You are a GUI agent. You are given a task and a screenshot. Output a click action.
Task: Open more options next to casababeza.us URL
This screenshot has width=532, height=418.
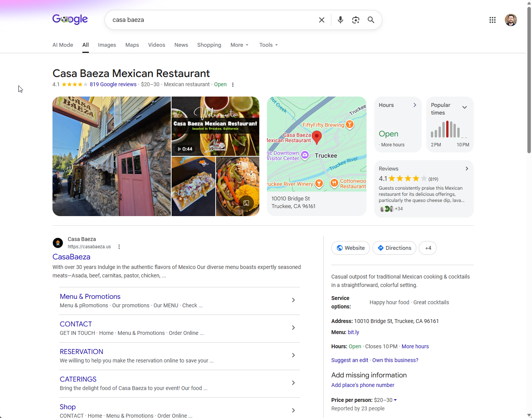(x=119, y=247)
